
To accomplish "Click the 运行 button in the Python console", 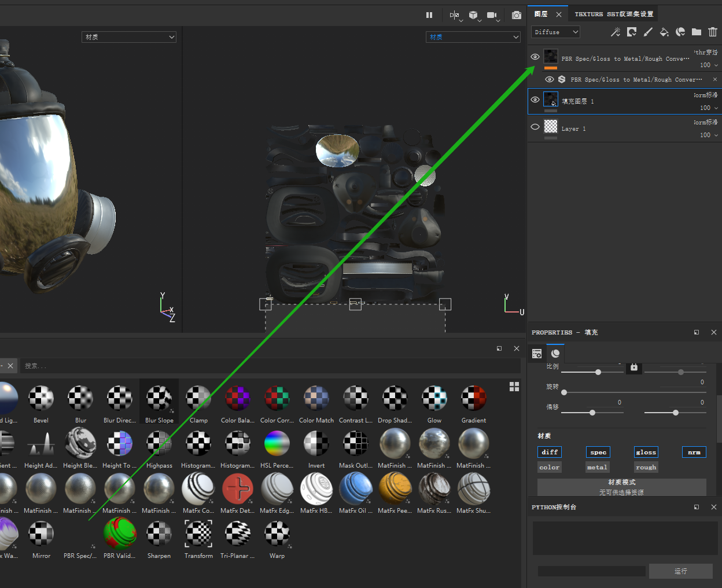I will click(x=681, y=571).
